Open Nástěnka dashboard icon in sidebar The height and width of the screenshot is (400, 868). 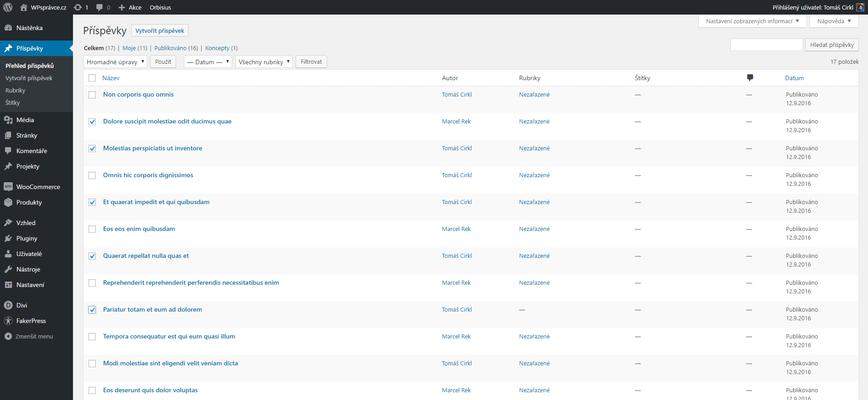(x=8, y=28)
